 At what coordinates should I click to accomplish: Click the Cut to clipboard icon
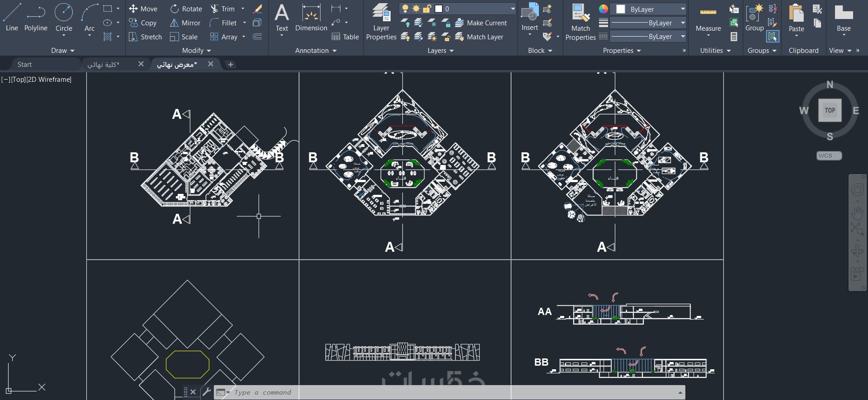pyautogui.click(x=817, y=9)
